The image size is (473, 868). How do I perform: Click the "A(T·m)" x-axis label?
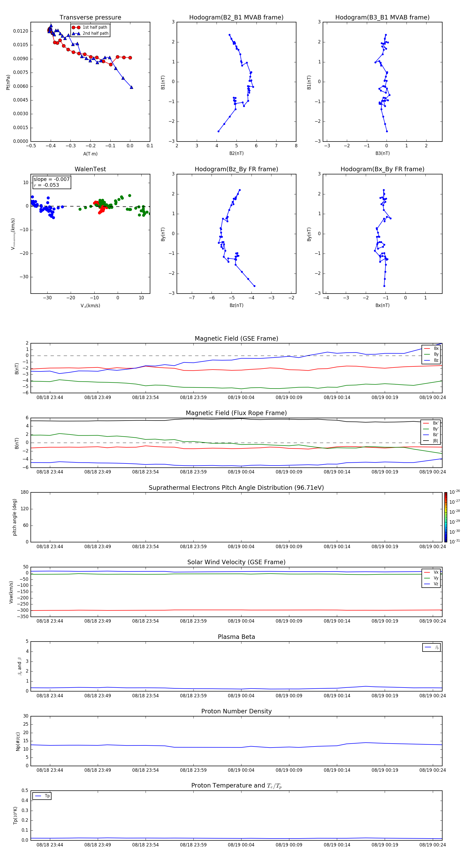click(90, 154)
